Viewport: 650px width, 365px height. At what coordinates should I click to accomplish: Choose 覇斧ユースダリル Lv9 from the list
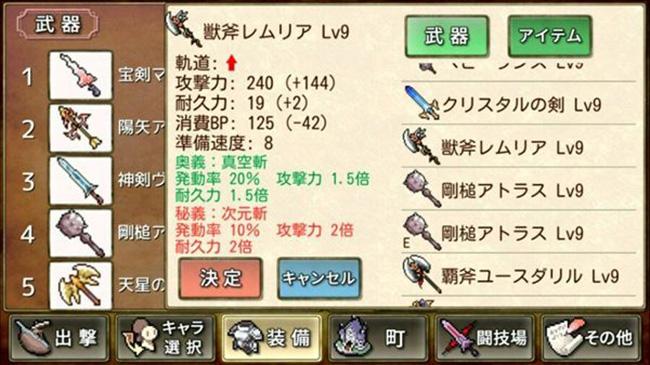pyautogui.click(x=518, y=275)
